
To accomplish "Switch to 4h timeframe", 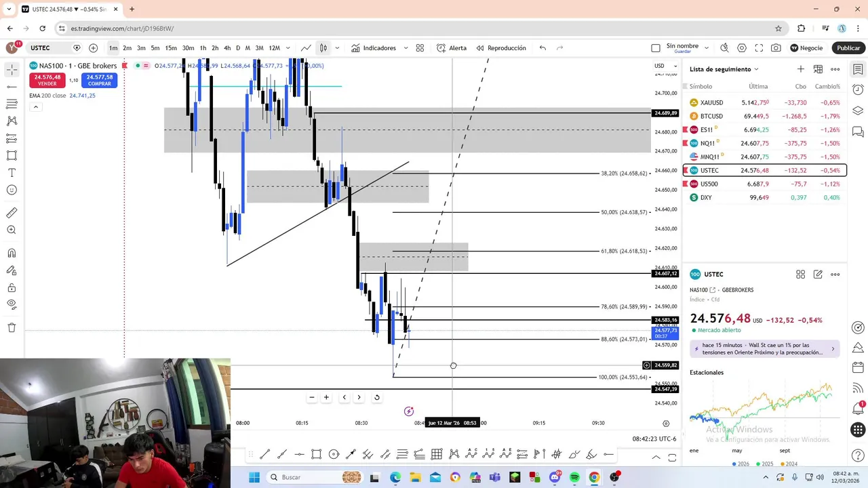I will (227, 48).
